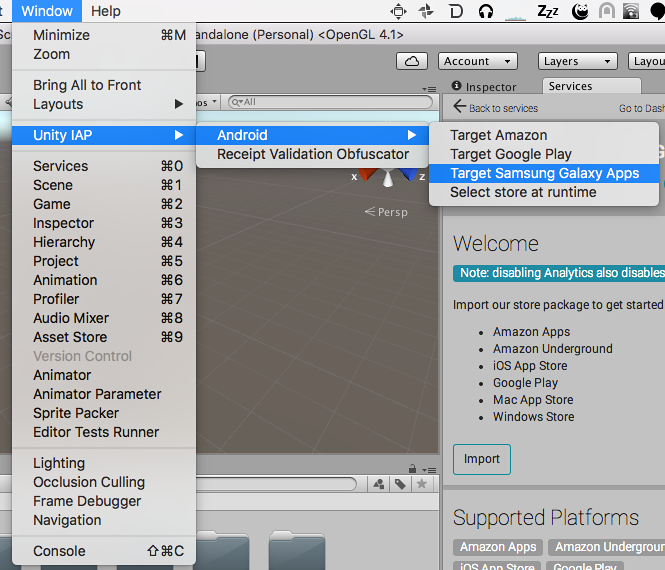This screenshot has width=665, height=570.
Task: Click the cloud services icon button
Action: (412, 61)
